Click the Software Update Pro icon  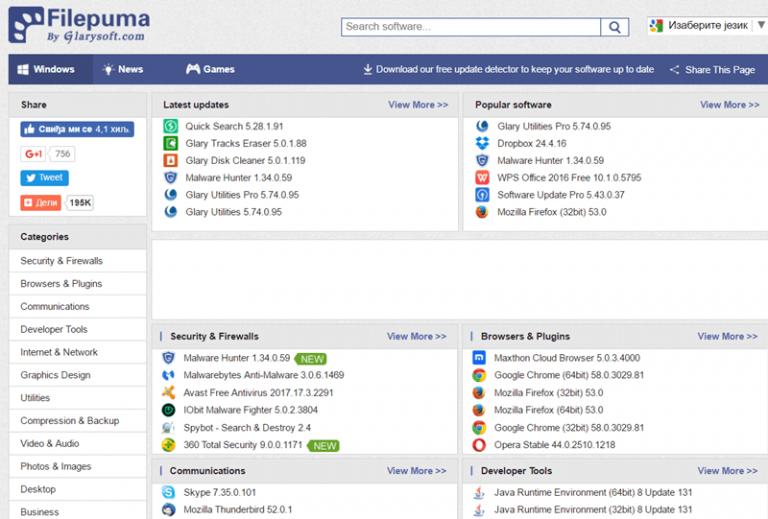coord(482,195)
